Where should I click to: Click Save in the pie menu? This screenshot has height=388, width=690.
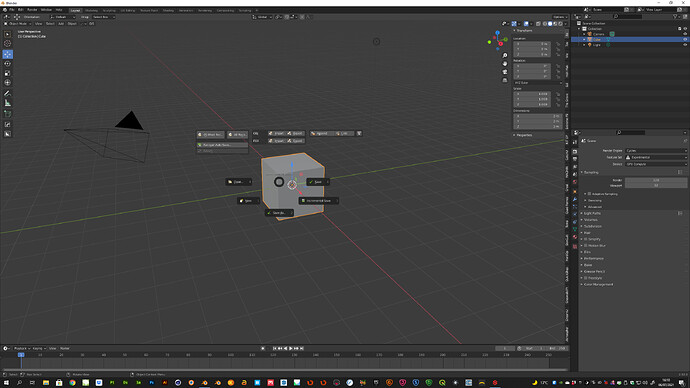click(318, 182)
